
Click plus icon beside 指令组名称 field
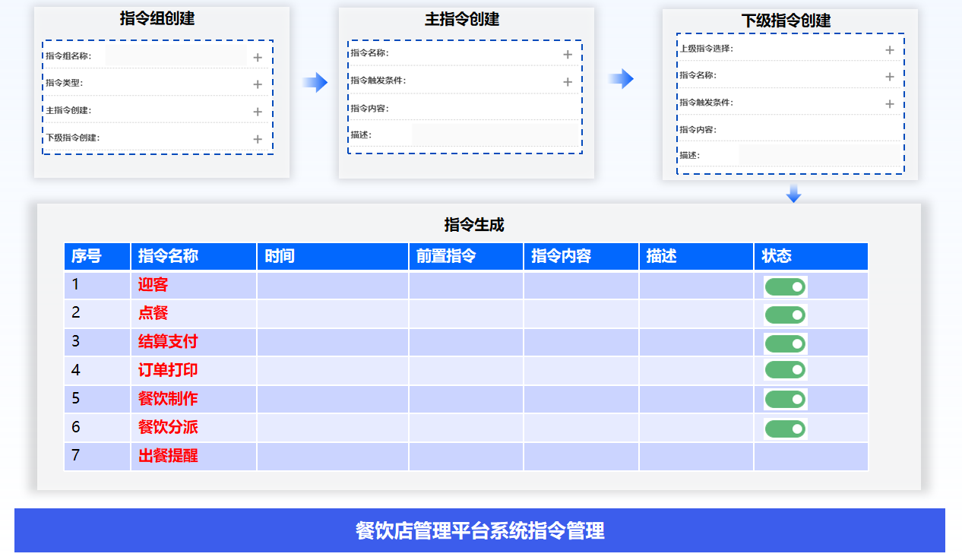tap(258, 57)
